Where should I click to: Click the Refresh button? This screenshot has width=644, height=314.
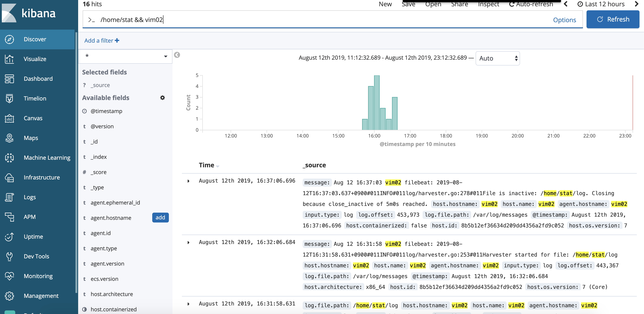pyautogui.click(x=613, y=19)
